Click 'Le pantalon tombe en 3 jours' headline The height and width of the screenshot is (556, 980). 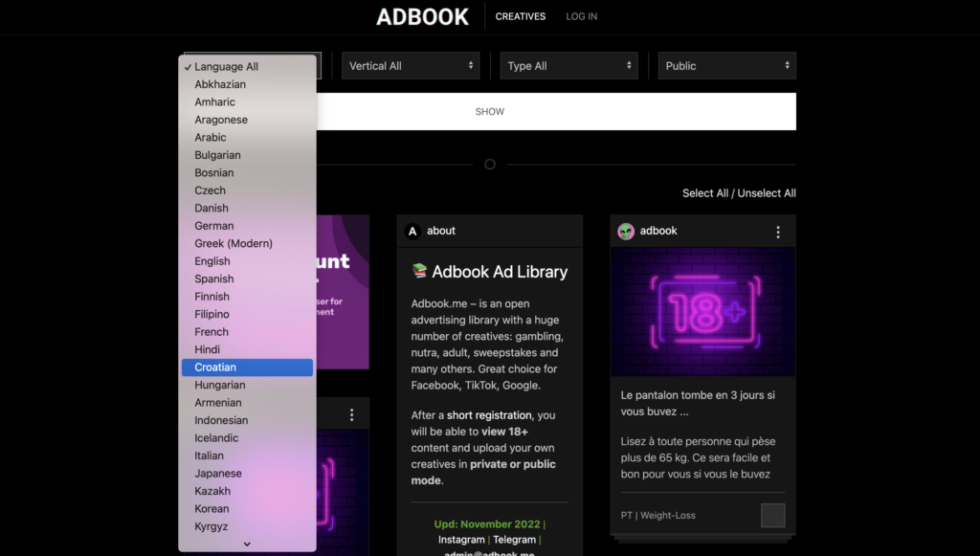click(698, 404)
